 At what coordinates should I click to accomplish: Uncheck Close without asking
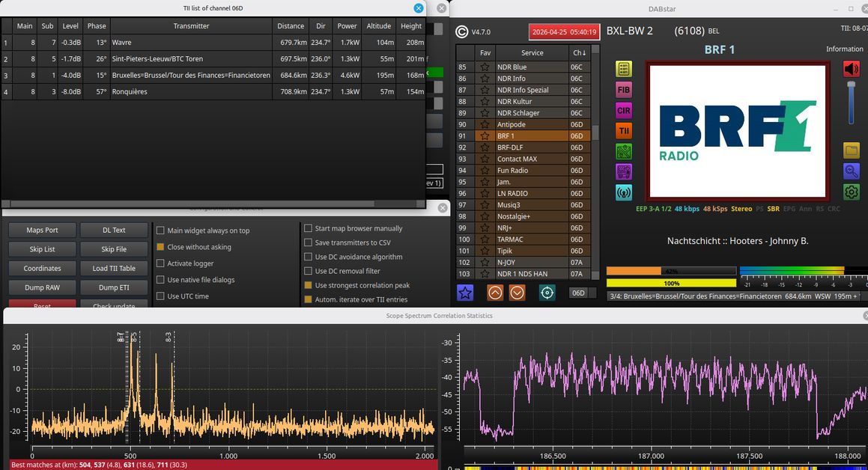pos(161,247)
